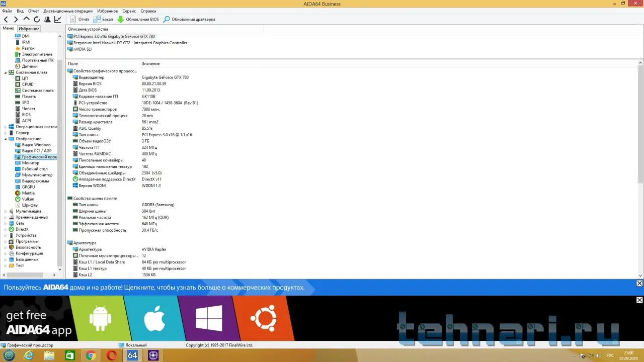The height and width of the screenshot is (362, 644).
Task: Click the AIDA64 commercial products banner link
Action: (154, 288)
